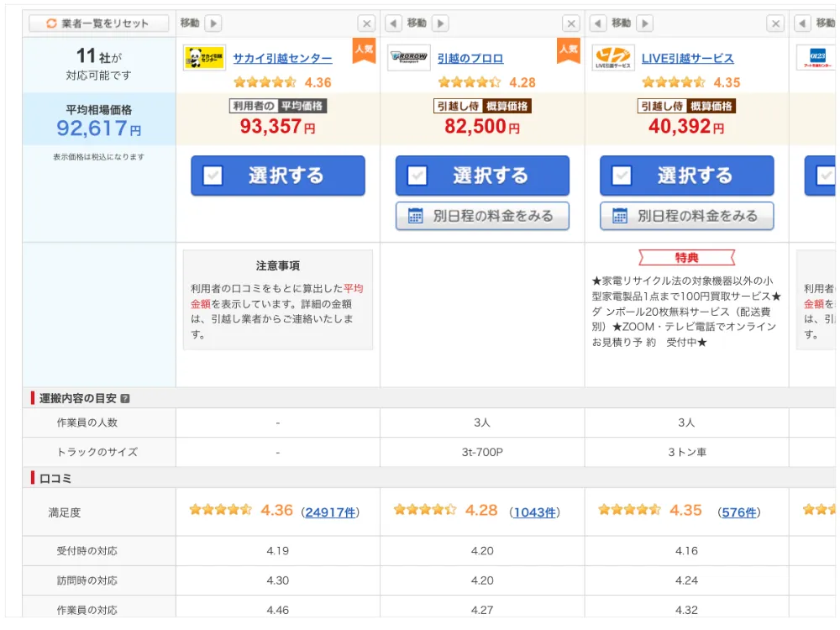Open 24917件 reviews link
This screenshot has width=840, height=630.
click(331, 512)
